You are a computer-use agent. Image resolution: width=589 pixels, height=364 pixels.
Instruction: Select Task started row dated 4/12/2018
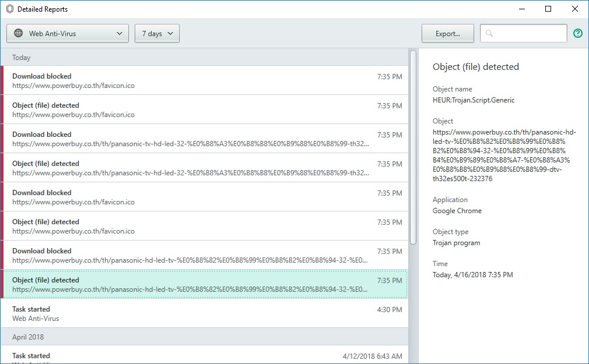(x=205, y=355)
